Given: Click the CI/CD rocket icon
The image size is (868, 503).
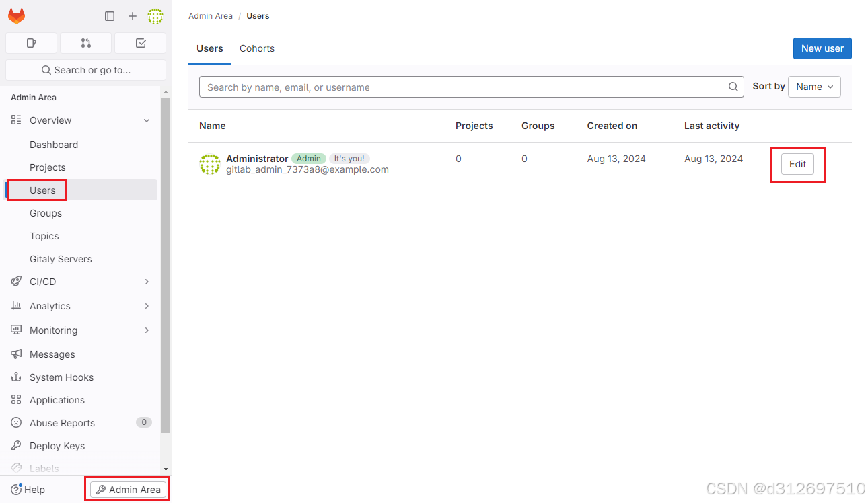Looking at the screenshot, I should pos(16,282).
